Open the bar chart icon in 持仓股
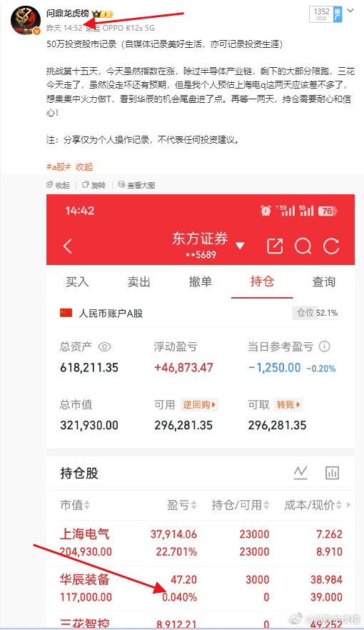The image size is (364, 630). tap(332, 473)
